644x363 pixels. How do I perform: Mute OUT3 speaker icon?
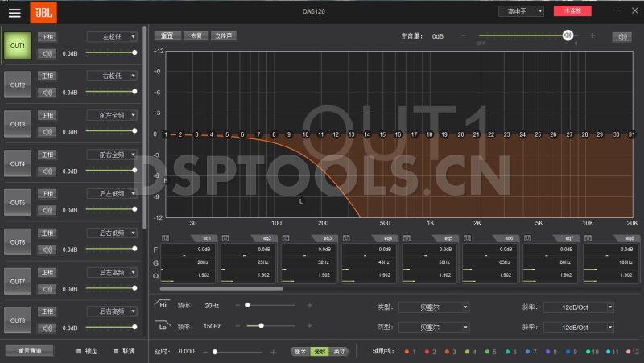pyautogui.click(x=47, y=132)
